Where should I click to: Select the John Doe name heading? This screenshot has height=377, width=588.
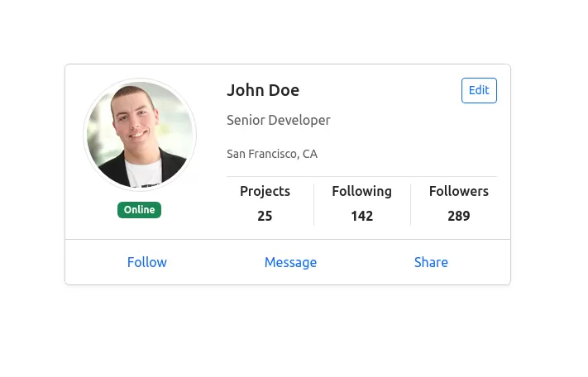(x=263, y=90)
